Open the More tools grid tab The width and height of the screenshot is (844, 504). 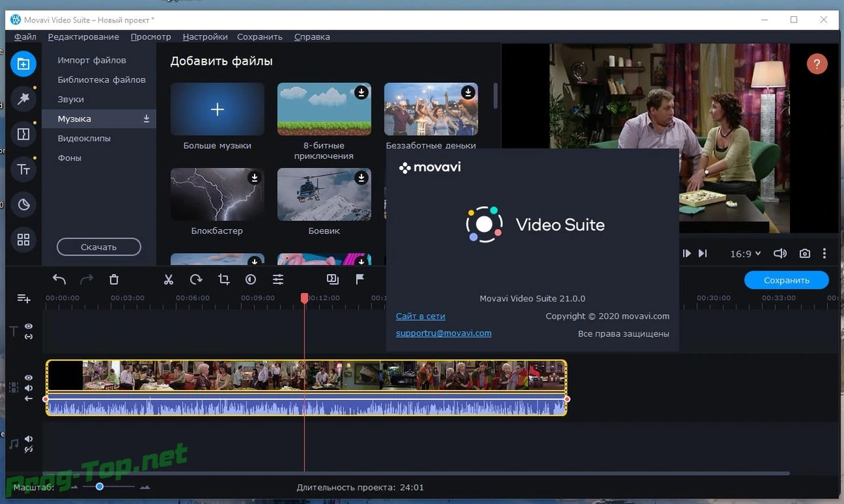pos(23,240)
